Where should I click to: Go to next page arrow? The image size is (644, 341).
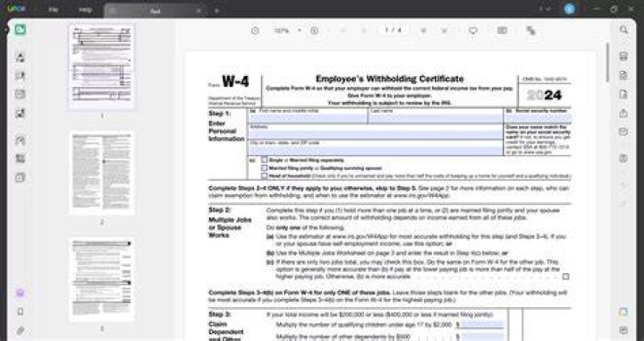pos(423,30)
